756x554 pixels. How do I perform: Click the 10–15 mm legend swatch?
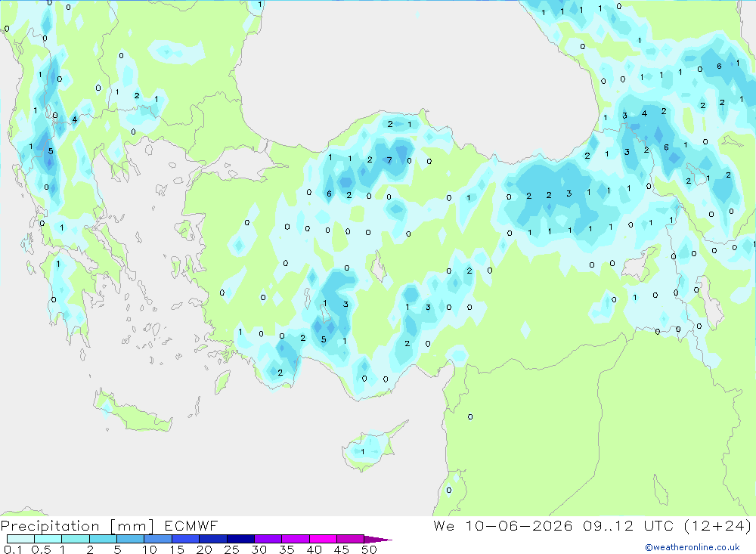pos(158,539)
